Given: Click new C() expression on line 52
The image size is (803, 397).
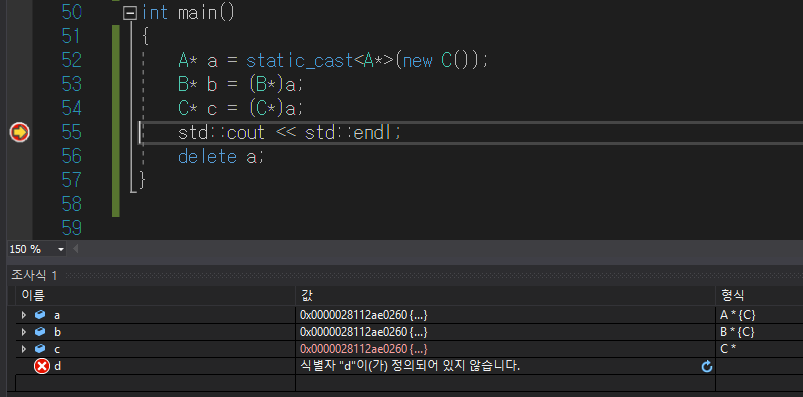Looking at the screenshot, I should coord(439,61).
